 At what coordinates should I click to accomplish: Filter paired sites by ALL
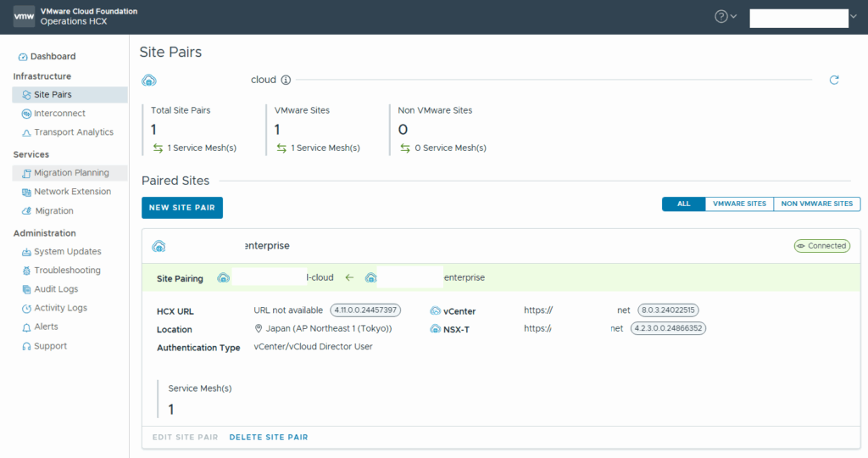click(x=683, y=204)
